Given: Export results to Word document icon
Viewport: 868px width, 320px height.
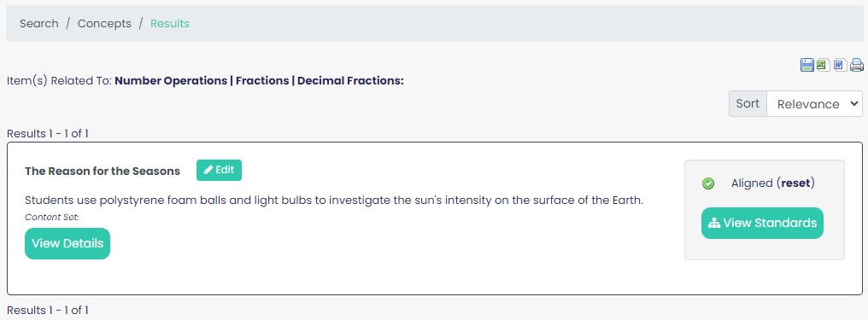Looking at the screenshot, I should tap(841, 65).
